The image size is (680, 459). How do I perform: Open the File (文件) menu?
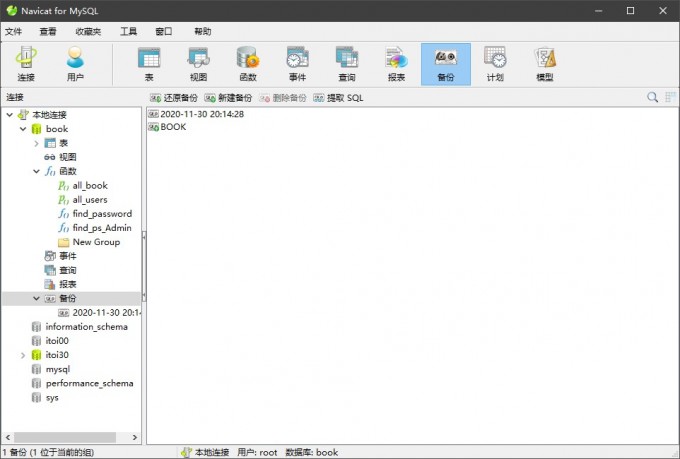[x=13, y=32]
